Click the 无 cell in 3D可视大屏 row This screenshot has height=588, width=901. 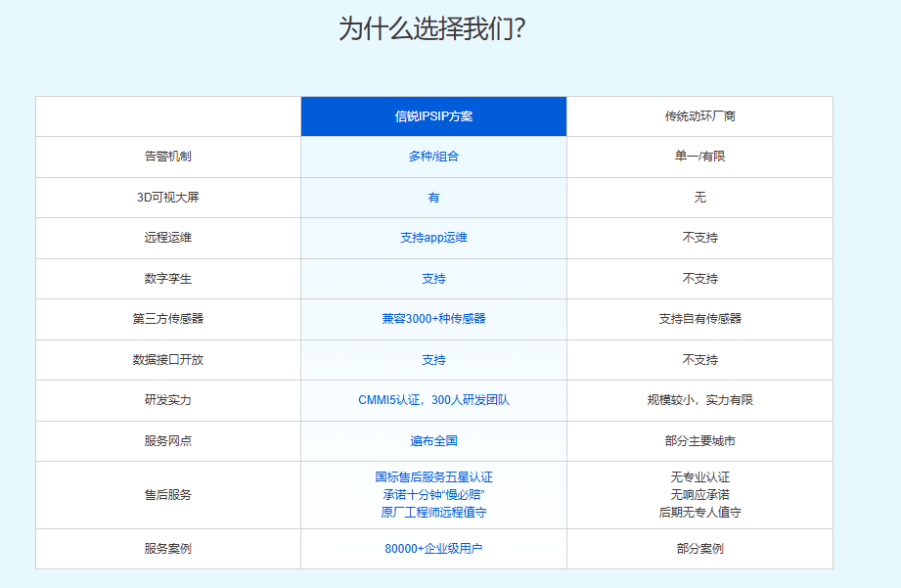click(x=699, y=198)
